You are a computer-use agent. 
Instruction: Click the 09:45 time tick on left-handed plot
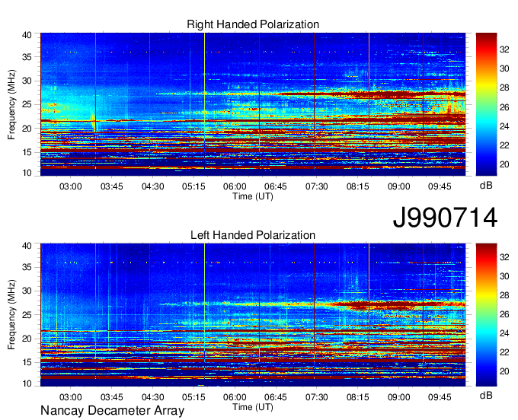440,397
